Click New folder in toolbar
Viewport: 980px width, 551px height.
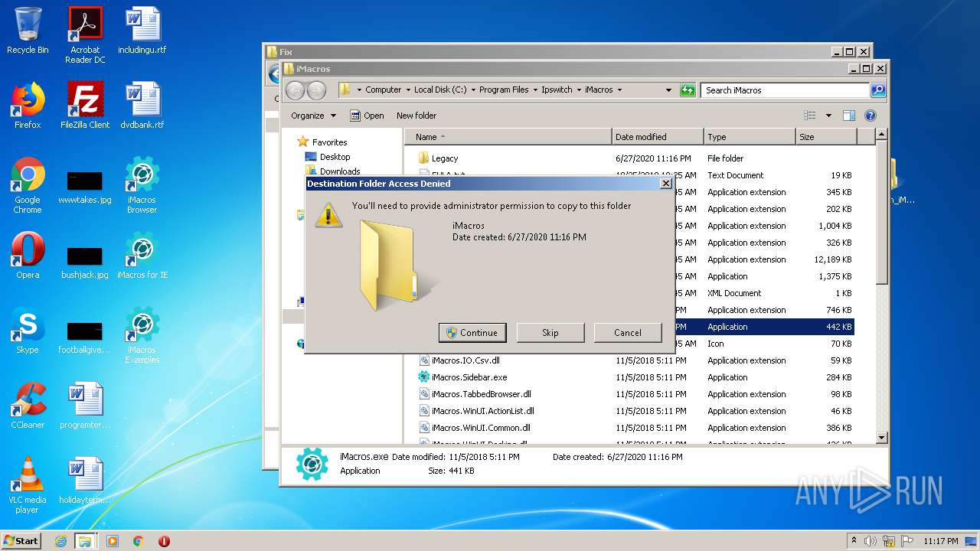(x=416, y=116)
